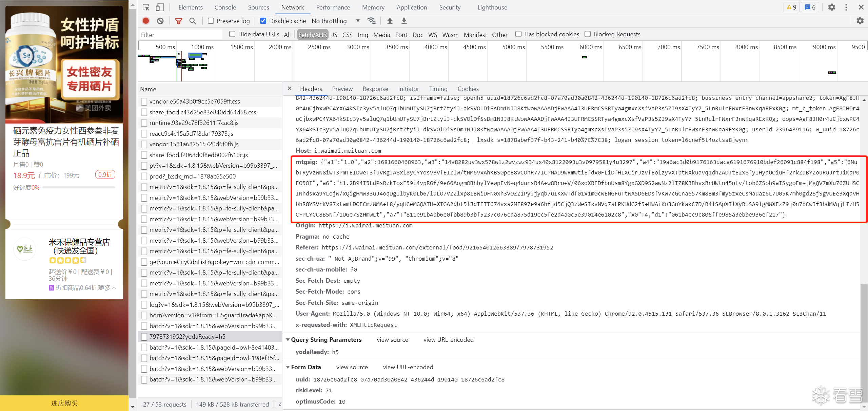
Task: Stop recording network log
Action: coord(146,21)
